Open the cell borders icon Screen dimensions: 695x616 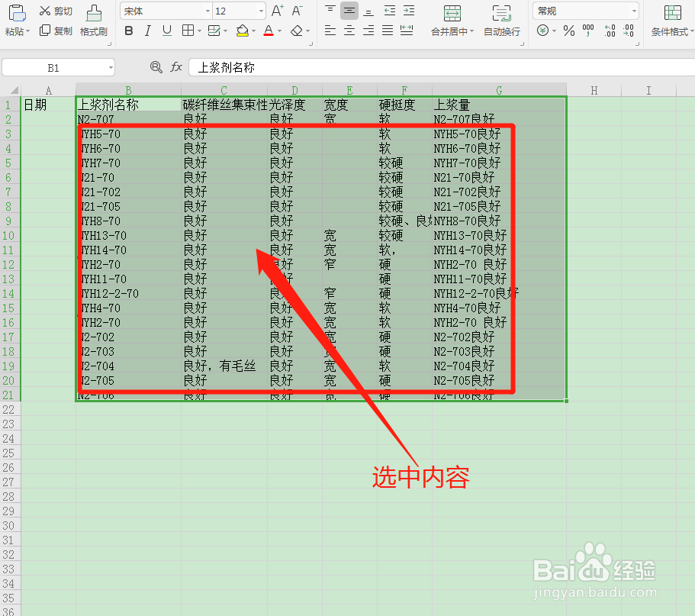[x=188, y=31]
